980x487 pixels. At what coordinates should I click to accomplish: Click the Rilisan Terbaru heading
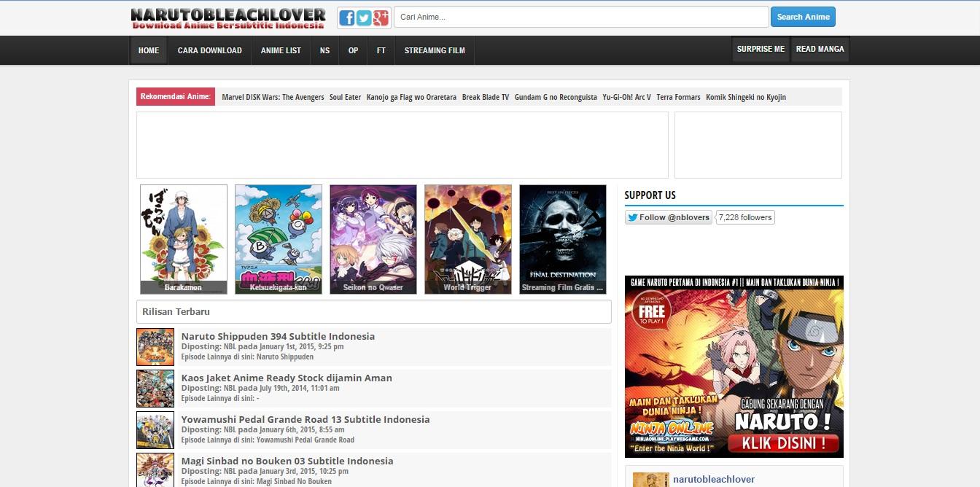coord(176,311)
